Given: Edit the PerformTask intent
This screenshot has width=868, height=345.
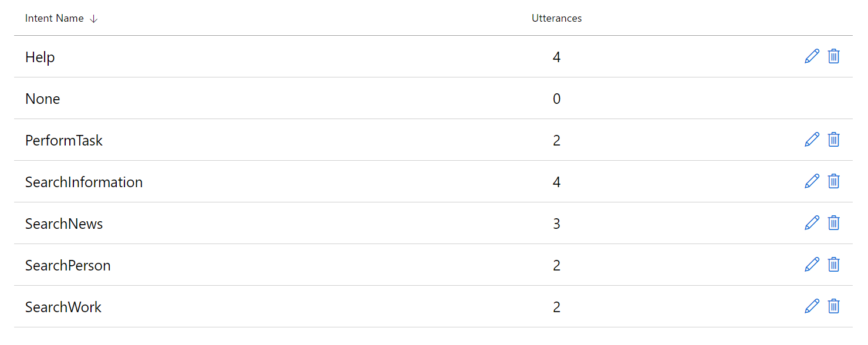Looking at the screenshot, I should coord(812,140).
